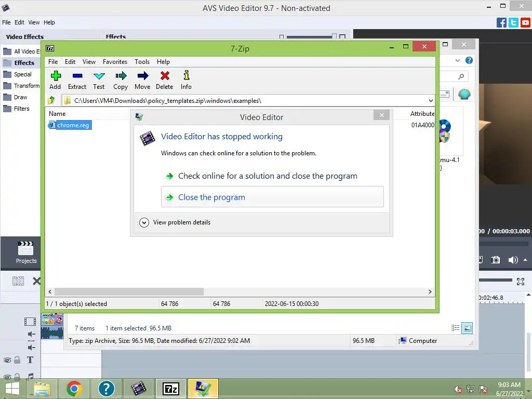The image size is (532, 399).
Task: Expand the 7-Zip address path dropdown
Action: point(431,101)
